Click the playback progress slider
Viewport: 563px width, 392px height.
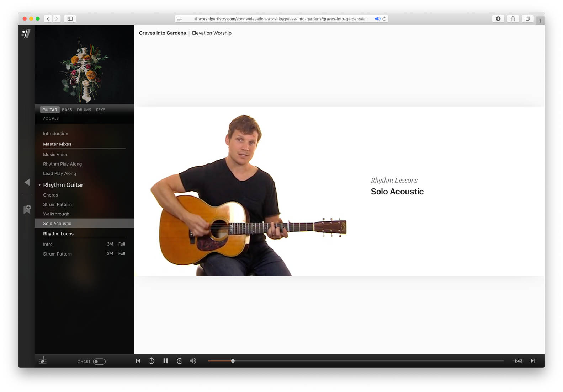[x=356, y=361]
